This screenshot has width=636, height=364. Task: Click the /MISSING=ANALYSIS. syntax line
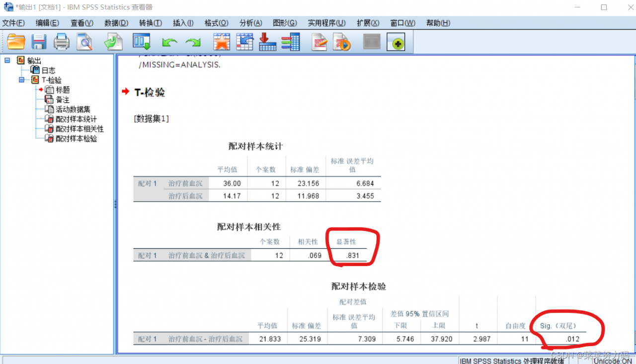click(179, 65)
